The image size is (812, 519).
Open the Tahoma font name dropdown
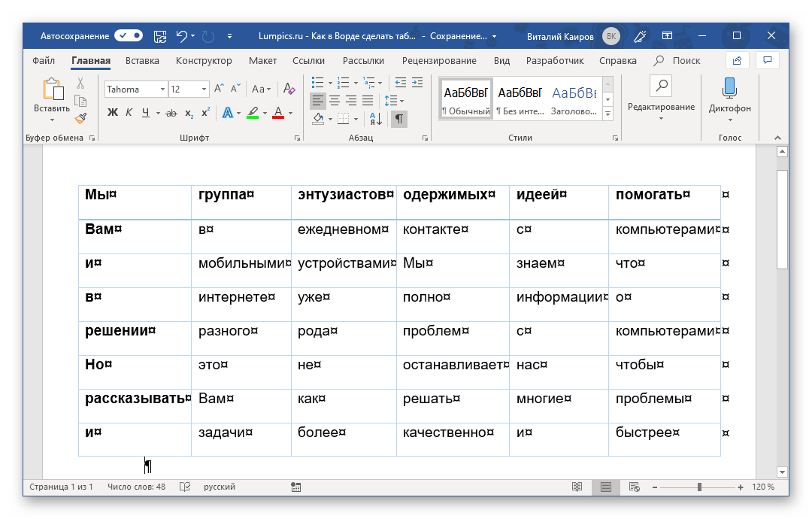tap(162, 90)
